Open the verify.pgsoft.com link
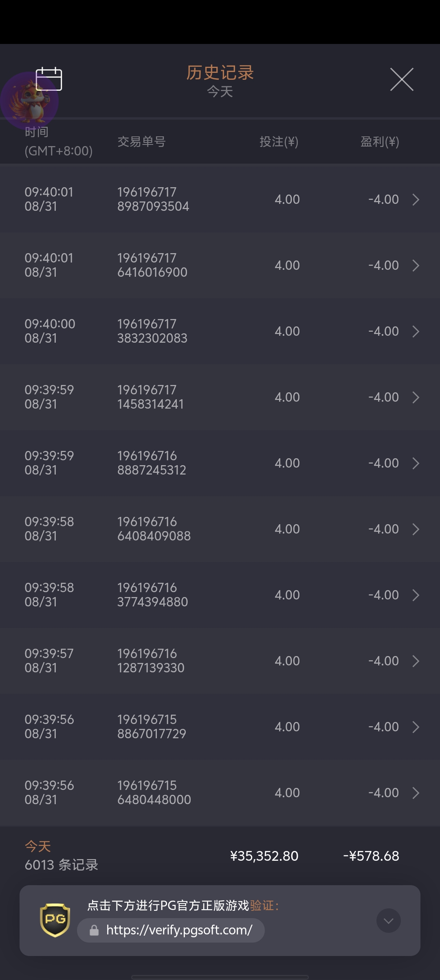 179,930
